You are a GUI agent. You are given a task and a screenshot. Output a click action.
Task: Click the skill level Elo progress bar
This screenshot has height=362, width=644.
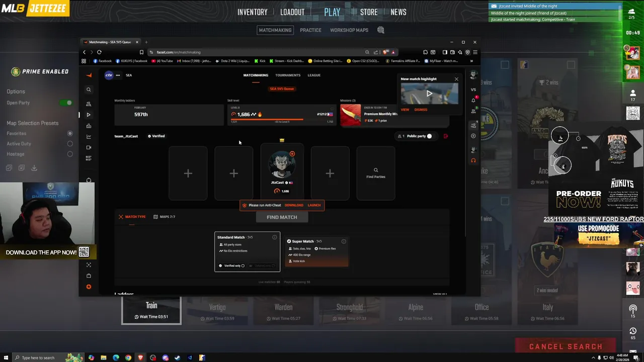point(282,120)
